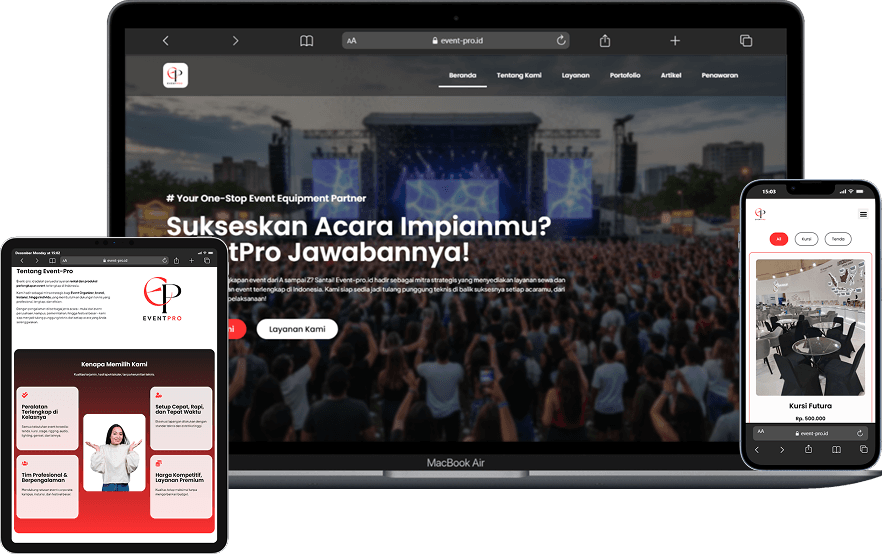Click the back arrow in MacBook Safari toolbar
Image resolution: width=882 pixels, height=554 pixels.
(166, 41)
